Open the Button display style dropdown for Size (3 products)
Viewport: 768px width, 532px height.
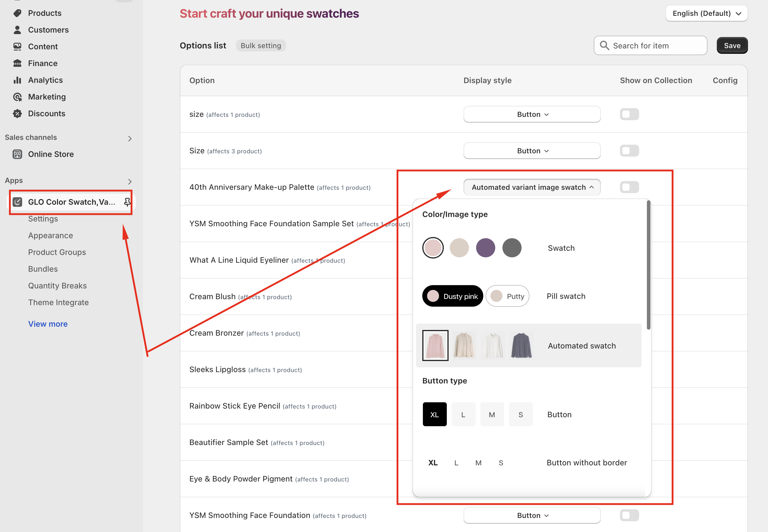tap(531, 151)
